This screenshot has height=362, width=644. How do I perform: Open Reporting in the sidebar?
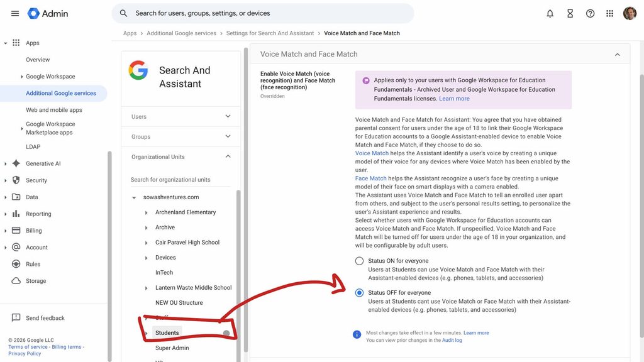click(38, 214)
